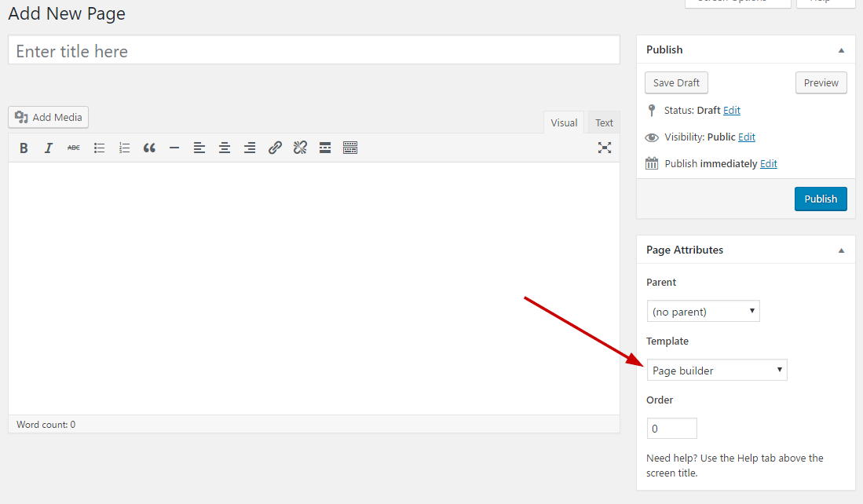The image size is (863, 504).
Task: Insert a horizontal line
Action: (x=174, y=148)
